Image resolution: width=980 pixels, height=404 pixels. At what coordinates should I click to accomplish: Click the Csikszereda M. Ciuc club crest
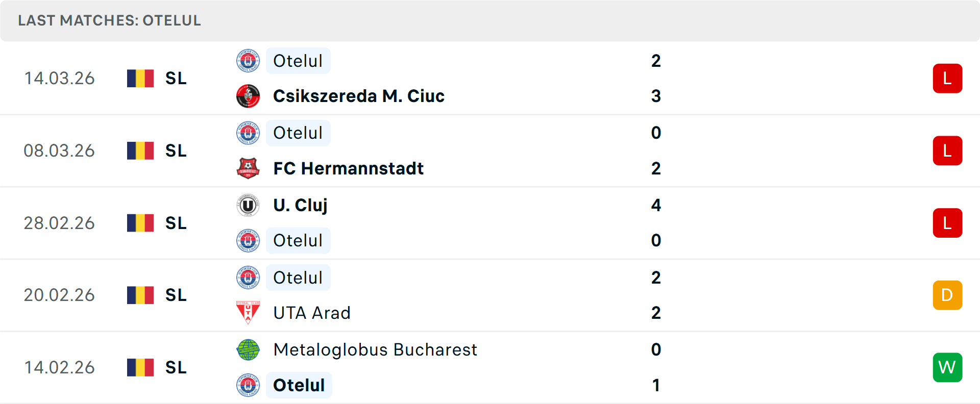coord(248,96)
